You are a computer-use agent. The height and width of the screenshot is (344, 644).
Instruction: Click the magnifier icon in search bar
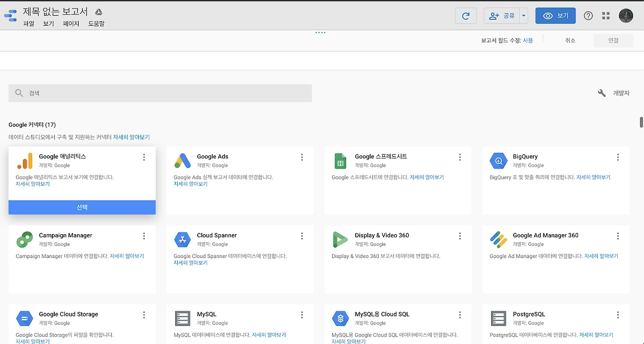(x=19, y=93)
